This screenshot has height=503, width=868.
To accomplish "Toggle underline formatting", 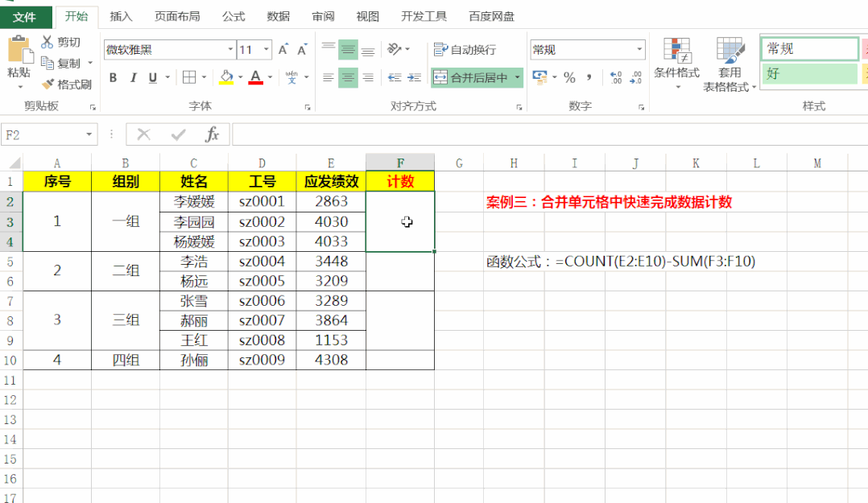I will pyautogui.click(x=153, y=77).
